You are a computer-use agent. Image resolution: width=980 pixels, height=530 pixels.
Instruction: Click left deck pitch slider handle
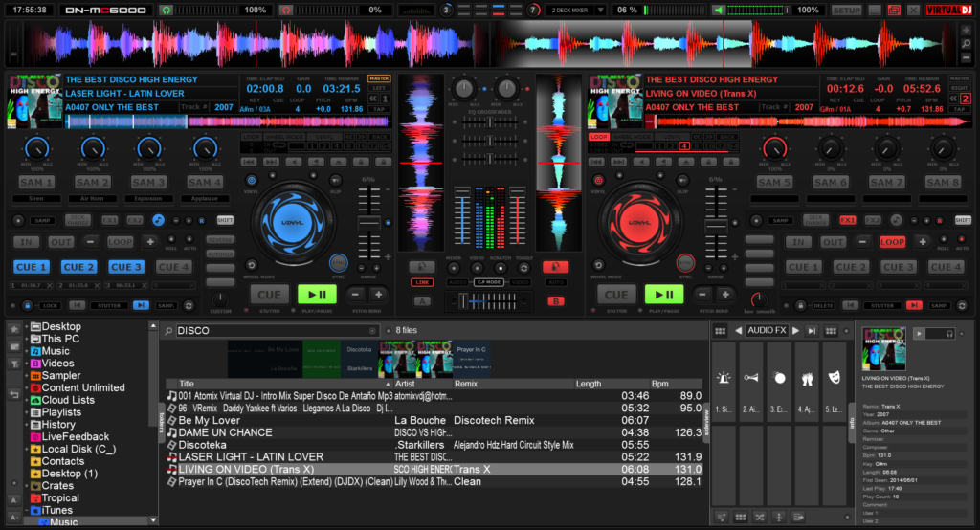point(368,223)
